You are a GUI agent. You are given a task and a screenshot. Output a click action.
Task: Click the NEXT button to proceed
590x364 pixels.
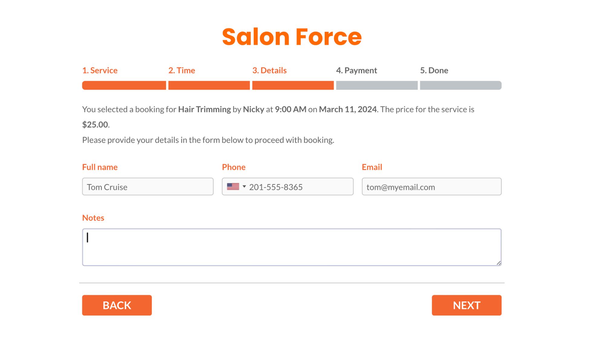467,305
